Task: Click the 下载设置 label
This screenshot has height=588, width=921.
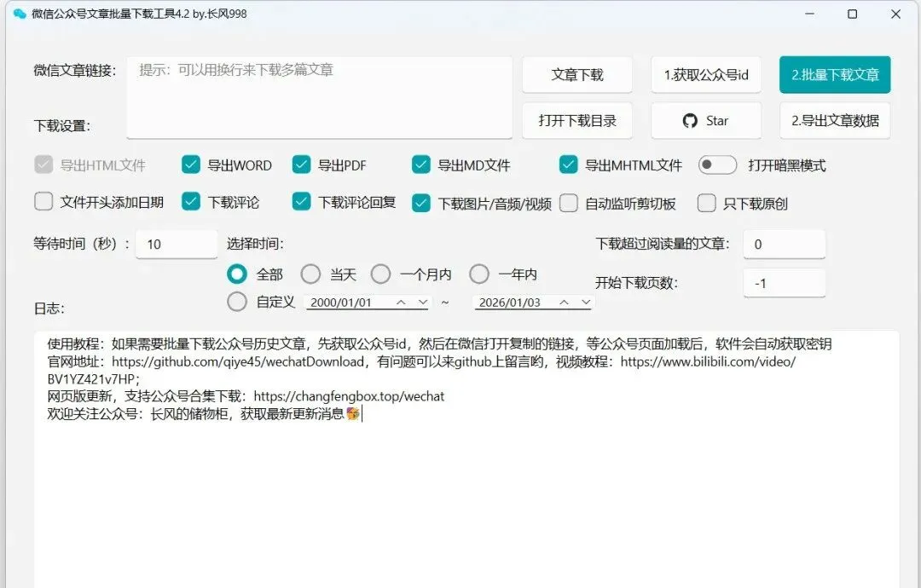Action: (61, 125)
